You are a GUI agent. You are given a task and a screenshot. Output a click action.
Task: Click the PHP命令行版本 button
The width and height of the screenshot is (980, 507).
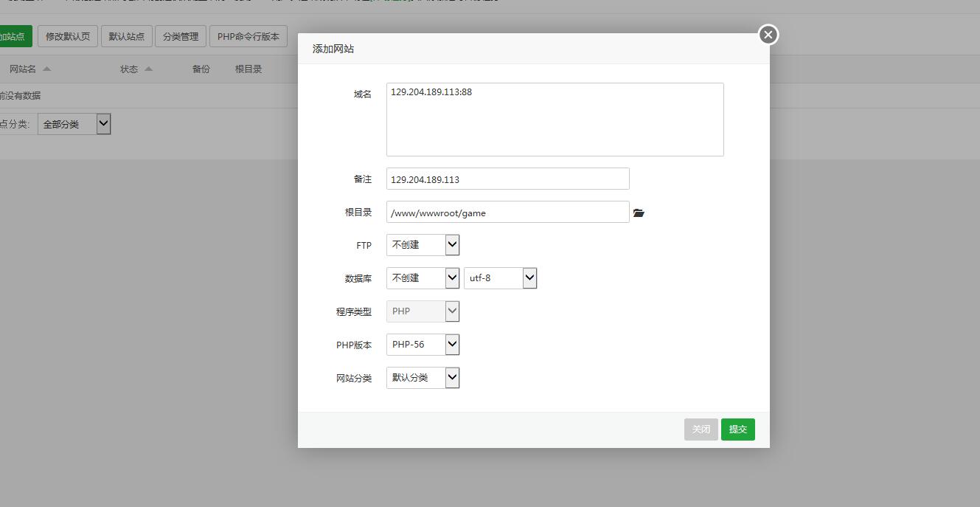(248, 36)
